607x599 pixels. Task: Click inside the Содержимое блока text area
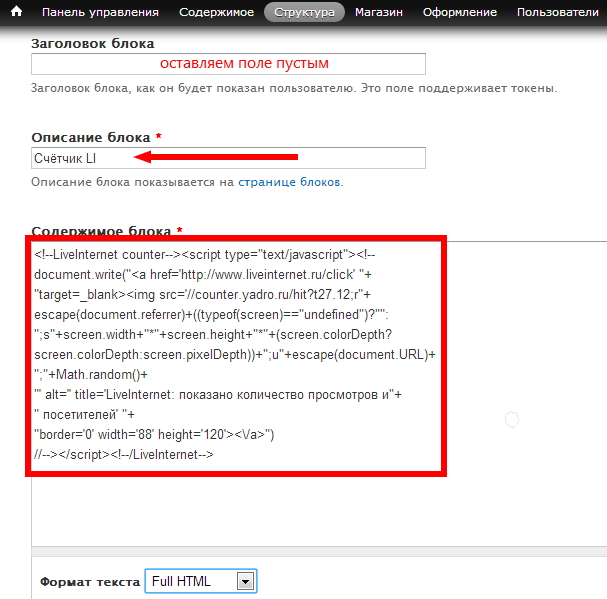319,393
